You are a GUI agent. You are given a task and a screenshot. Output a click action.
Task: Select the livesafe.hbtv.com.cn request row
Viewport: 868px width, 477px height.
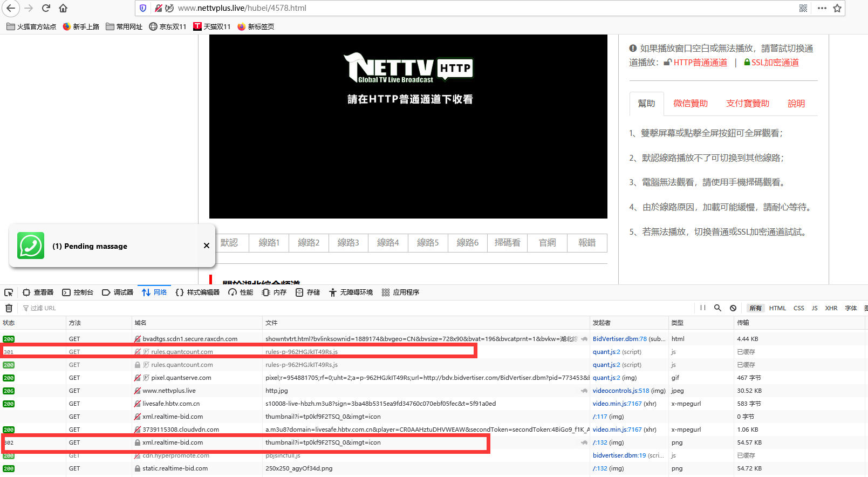(x=434, y=404)
